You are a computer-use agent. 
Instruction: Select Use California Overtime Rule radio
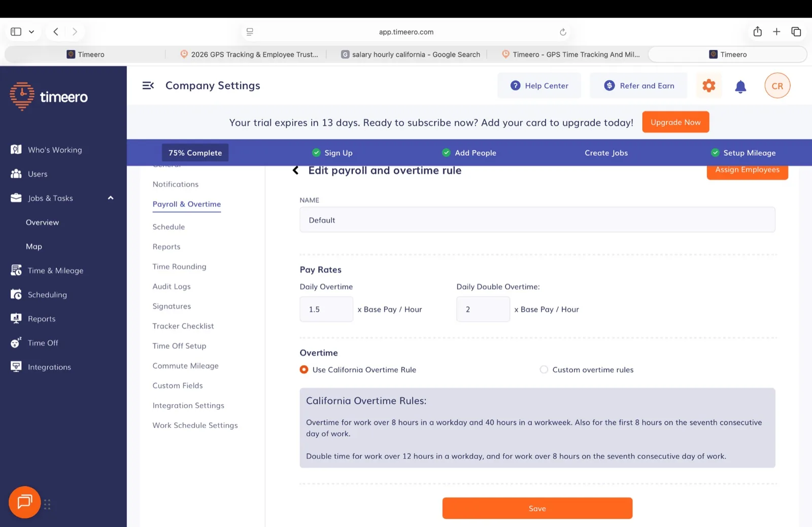[303, 370]
